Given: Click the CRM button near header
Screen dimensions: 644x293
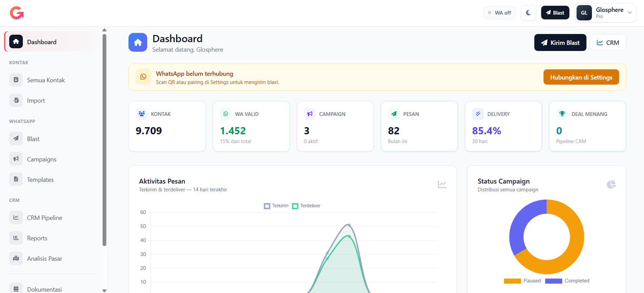Looking at the screenshot, I should [x=608, y=43].
